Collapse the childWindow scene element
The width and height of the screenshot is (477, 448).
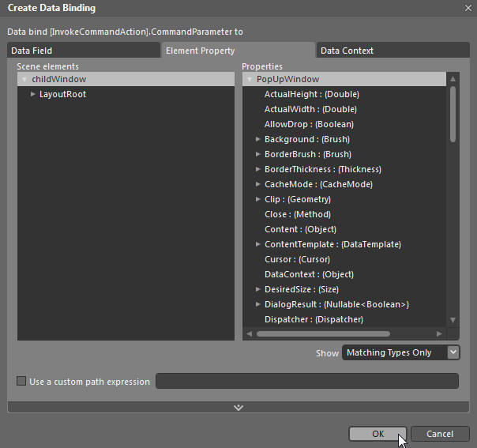pos(24,80)
